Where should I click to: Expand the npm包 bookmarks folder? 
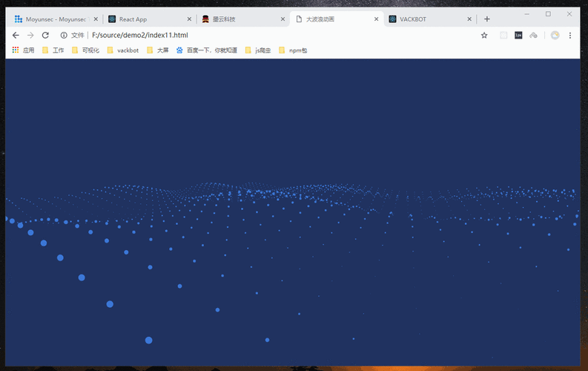[x=292, y=50]
